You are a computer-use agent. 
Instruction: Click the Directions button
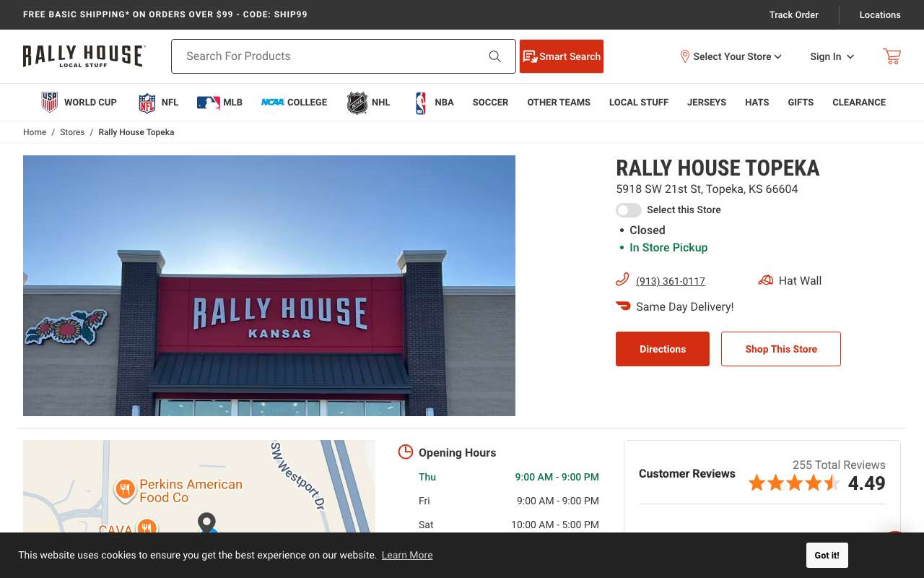(x=663, y=349)
